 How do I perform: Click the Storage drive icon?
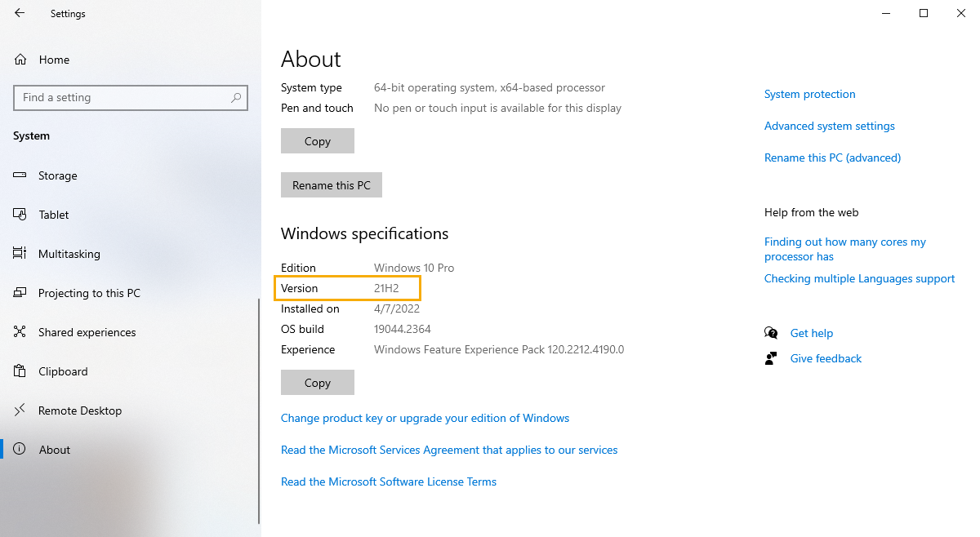[20, 175]
